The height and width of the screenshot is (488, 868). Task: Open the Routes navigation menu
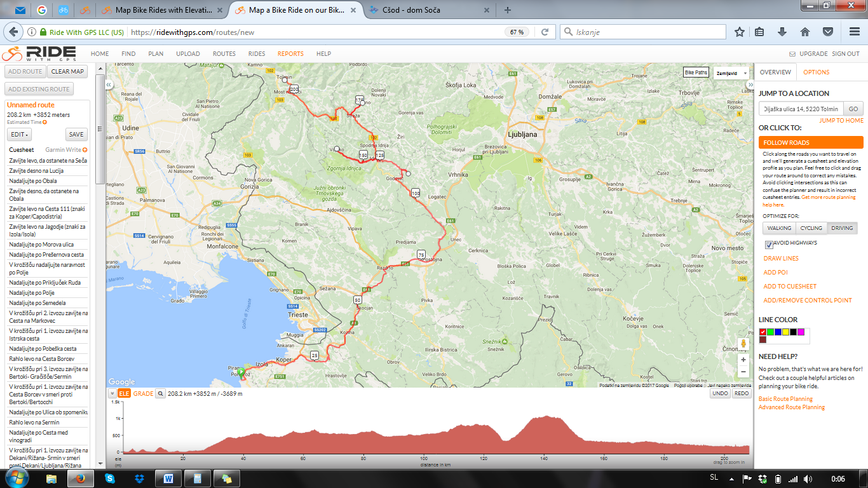[224, 54]
